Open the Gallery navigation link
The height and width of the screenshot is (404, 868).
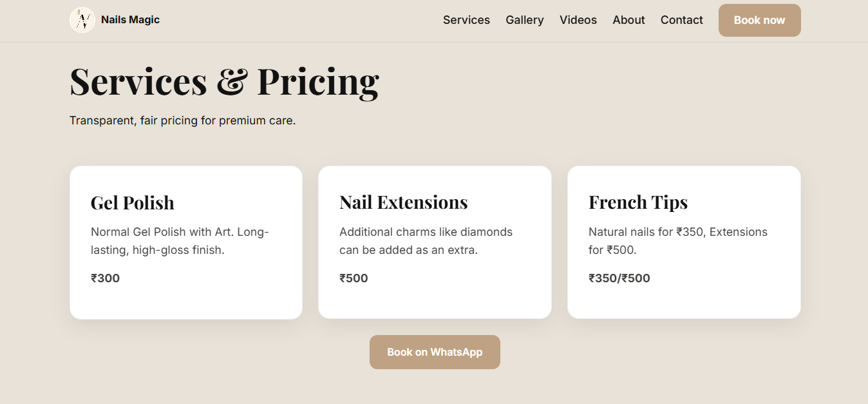[x=524, y=20]
